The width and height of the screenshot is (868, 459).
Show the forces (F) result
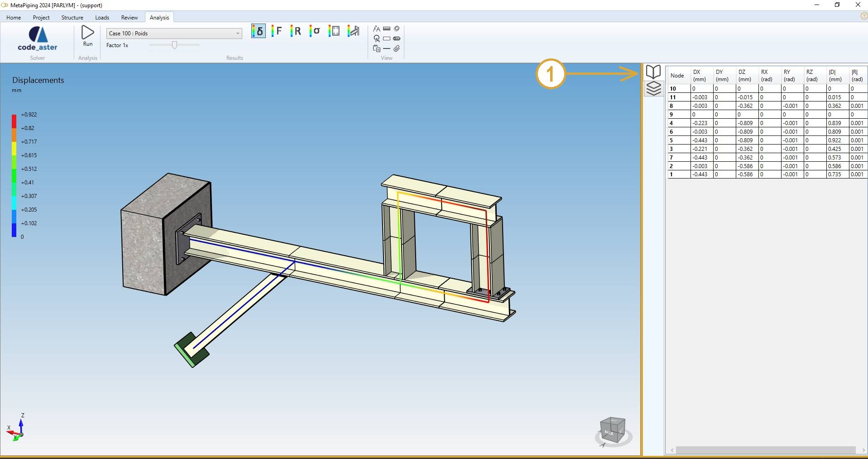277,31
